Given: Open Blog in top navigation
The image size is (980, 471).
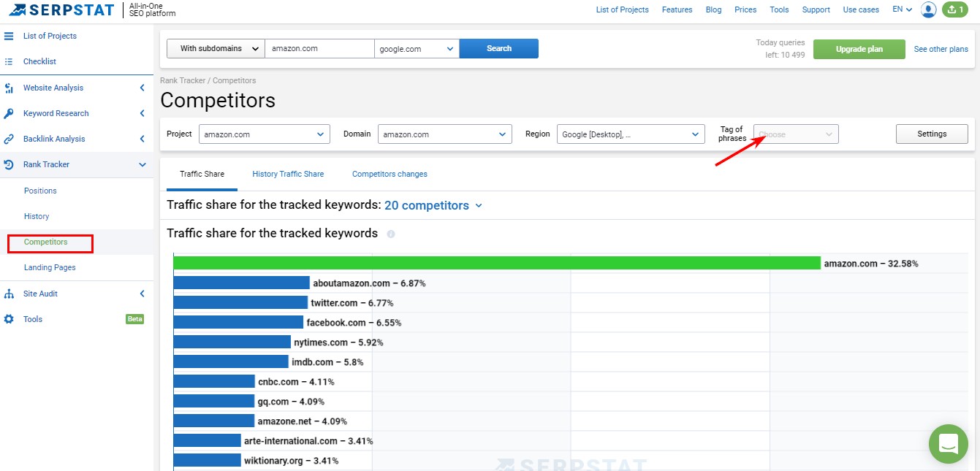Looking at the screenshot, I should (713, 9).
